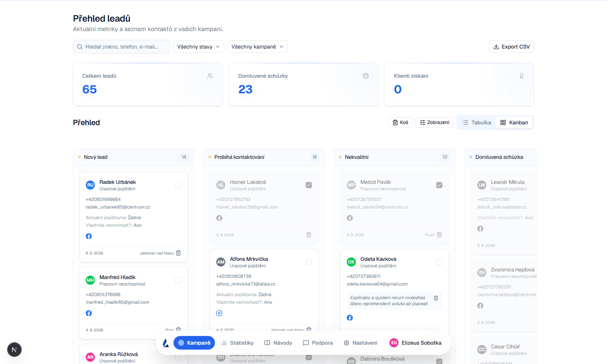The image size is (607, 364).
Task: Tick checkbox on Radek Urbánek card
Action: (x=178, y=185)
